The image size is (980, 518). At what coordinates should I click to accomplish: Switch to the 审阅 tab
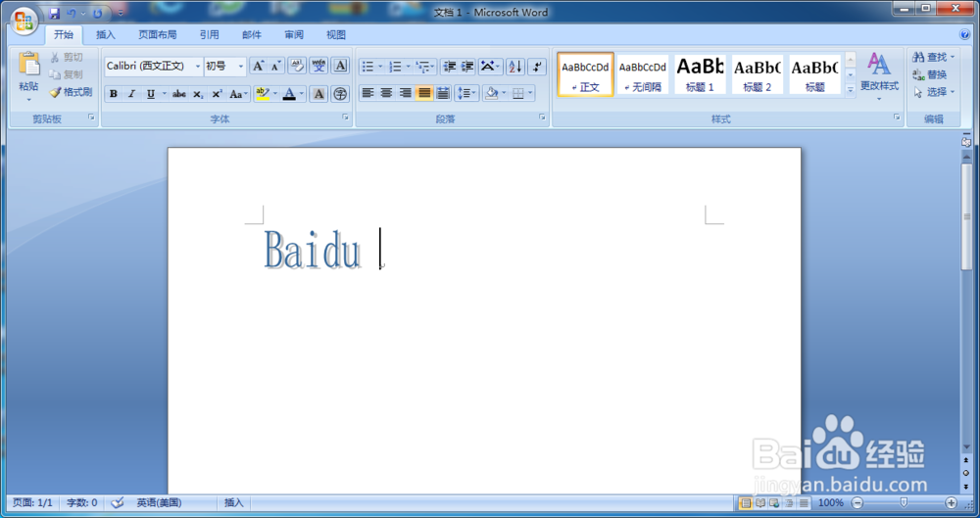click(x=294, y=35)
